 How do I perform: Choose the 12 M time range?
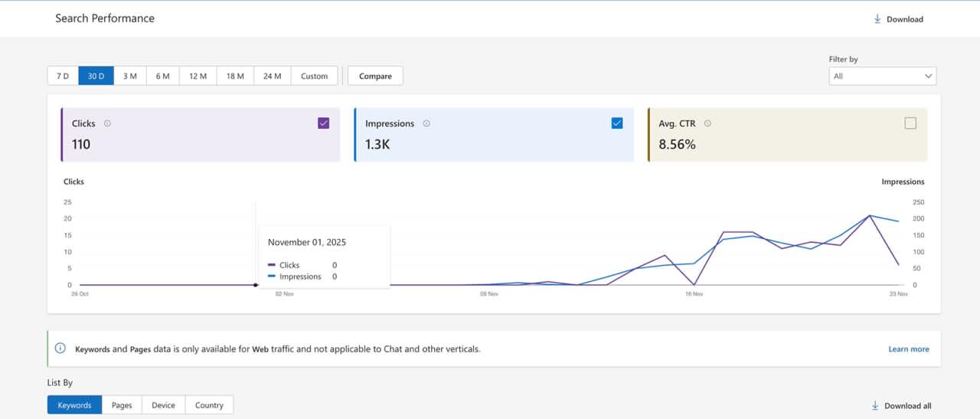[x=198, y=76]
